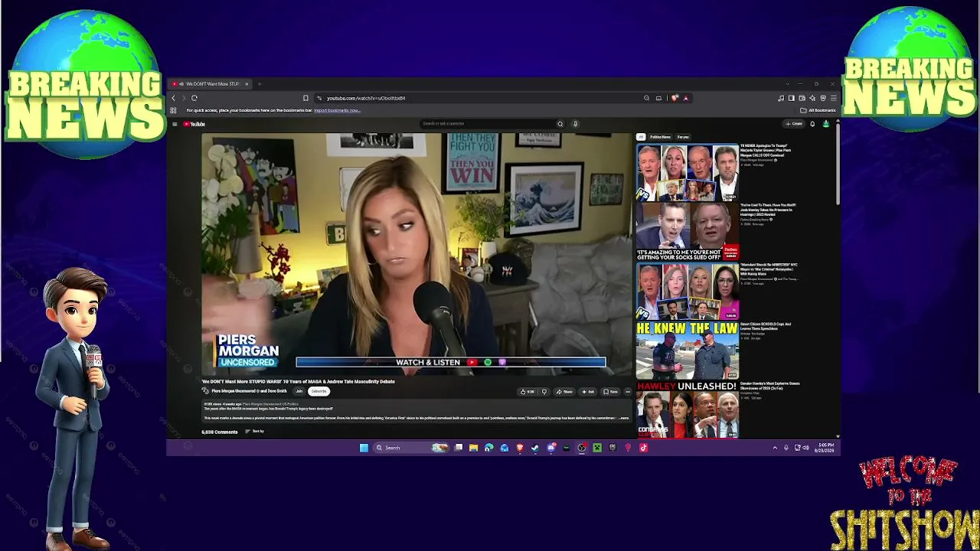Close the 'We DON'T Want More STUPID' tab
The image size is (980, 551).
coord(247,83)
